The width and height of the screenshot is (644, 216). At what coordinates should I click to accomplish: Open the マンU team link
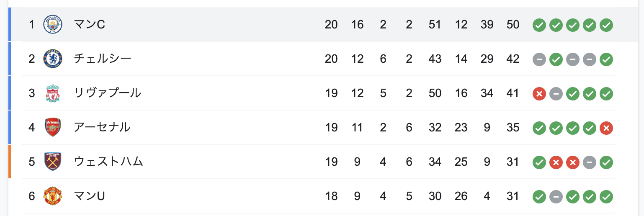point(90,196)
